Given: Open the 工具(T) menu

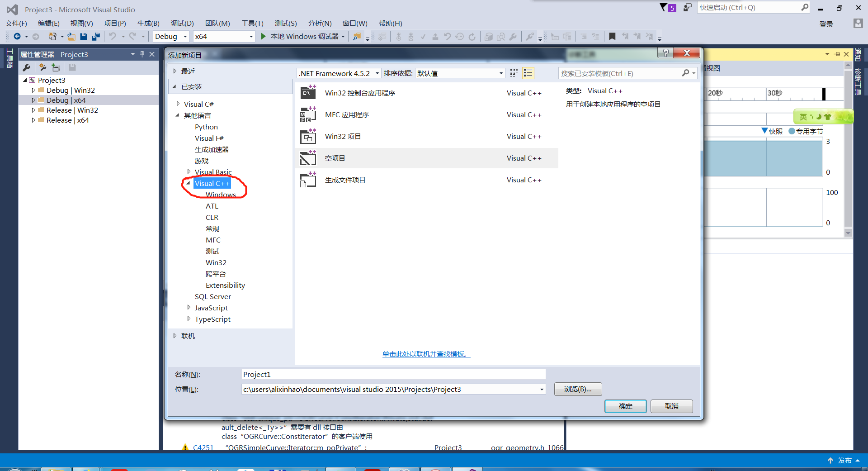Looking at the screenshot, I should 252,24.
